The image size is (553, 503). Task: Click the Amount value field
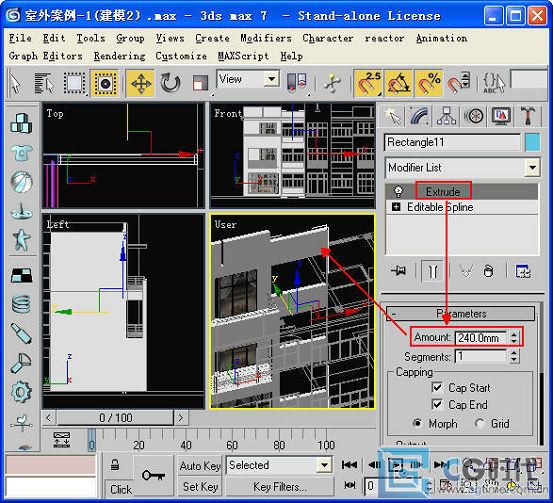(x=481, y=338)
